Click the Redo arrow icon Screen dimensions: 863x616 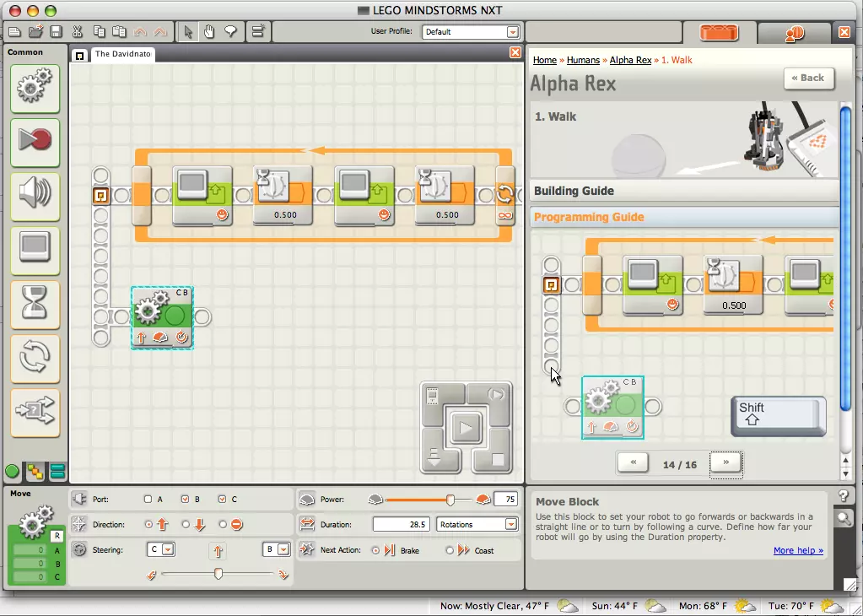point(160,32)
